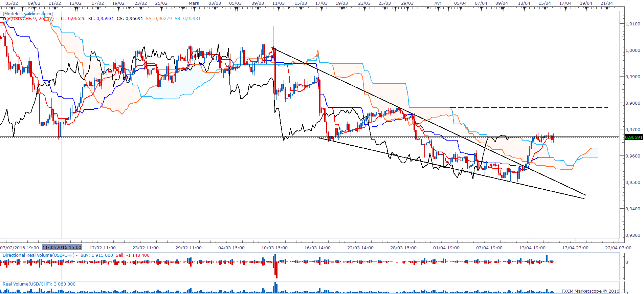The height and width of the screenshot is (294, 644).
Task: Click the "Sell: -1 148 400" volume value
Action: 133,255
